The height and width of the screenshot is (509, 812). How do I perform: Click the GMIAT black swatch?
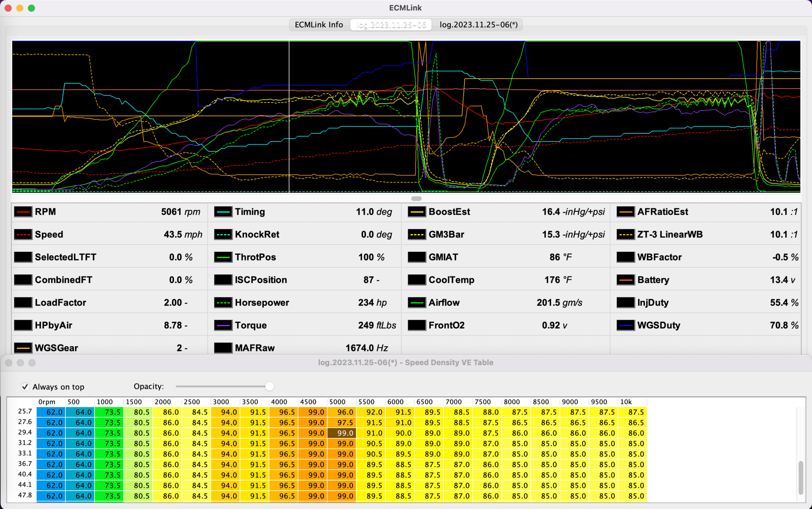pyautogui.click(x=417, y=257)
